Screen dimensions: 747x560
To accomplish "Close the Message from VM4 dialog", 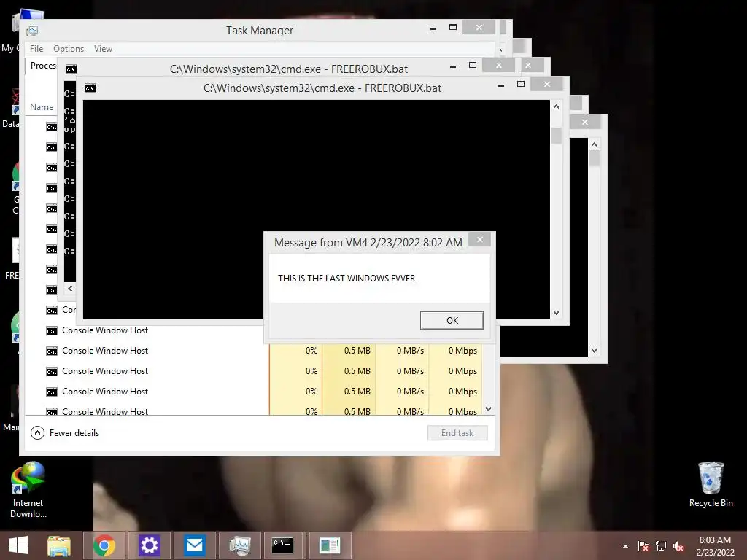I will click(480, 239).
